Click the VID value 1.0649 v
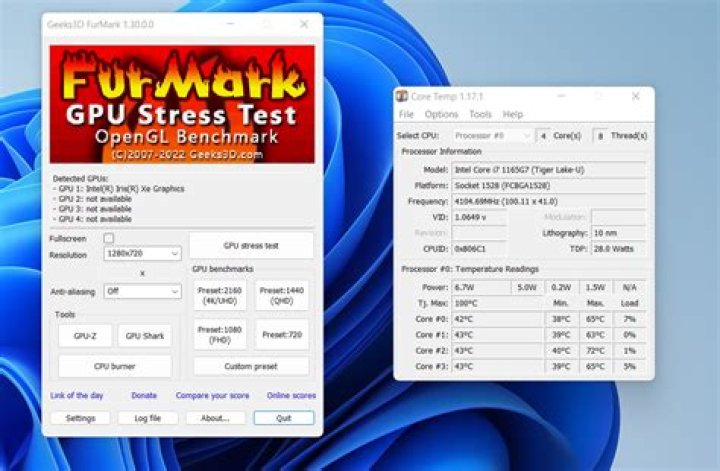720x471 pixels. click(479, 217)
